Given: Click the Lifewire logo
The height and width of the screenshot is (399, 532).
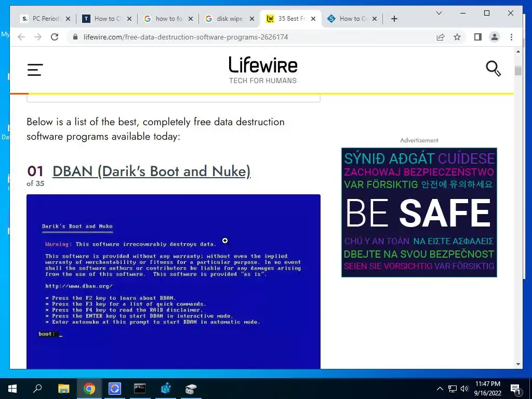Looking at the screenshot, I should (263, 70).
